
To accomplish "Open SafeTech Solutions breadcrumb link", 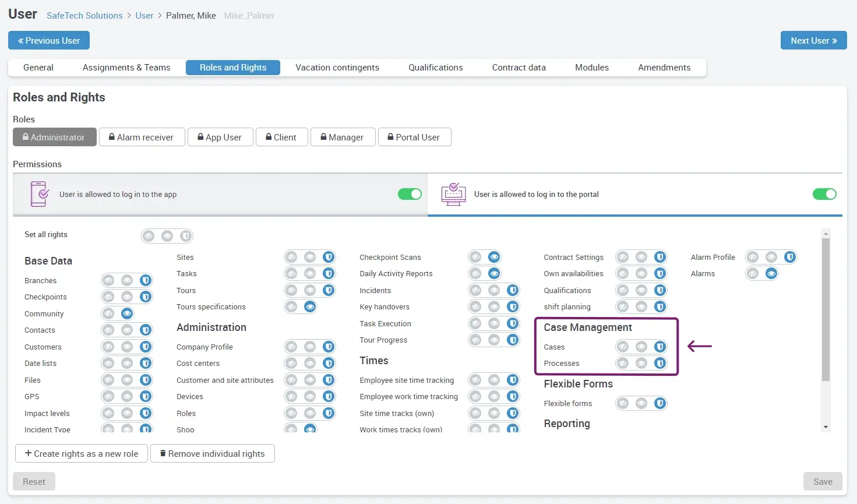I will point(84,16).
